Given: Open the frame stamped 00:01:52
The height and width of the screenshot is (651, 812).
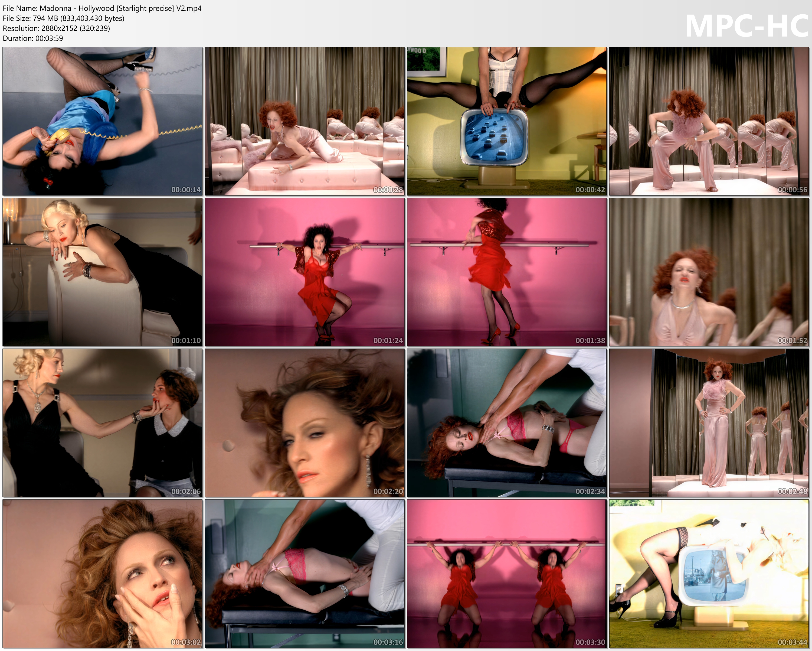Looking at the screenshot, I should 709,272.
